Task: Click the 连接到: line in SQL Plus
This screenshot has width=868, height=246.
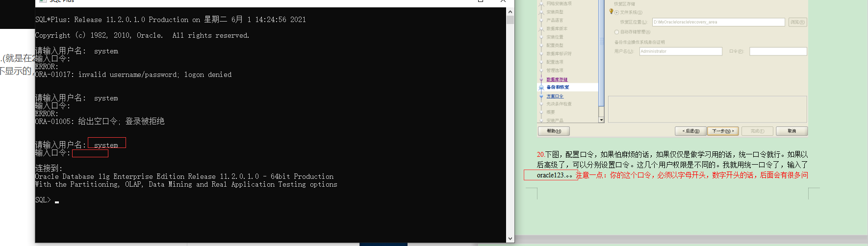Action: coord(49,169)
